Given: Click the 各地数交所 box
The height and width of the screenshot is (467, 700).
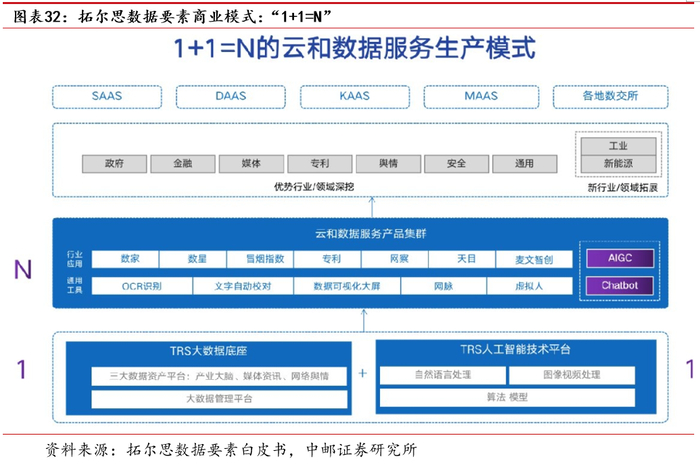Looking at the screenshot, I should [610, 96].
